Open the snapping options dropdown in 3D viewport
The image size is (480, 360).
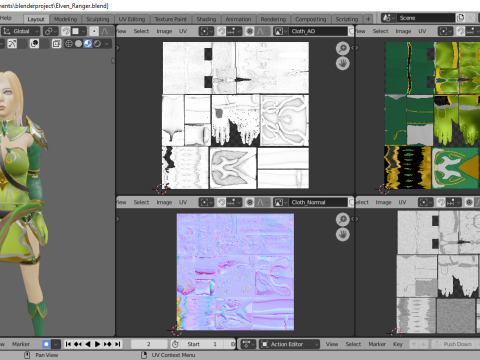79,31
